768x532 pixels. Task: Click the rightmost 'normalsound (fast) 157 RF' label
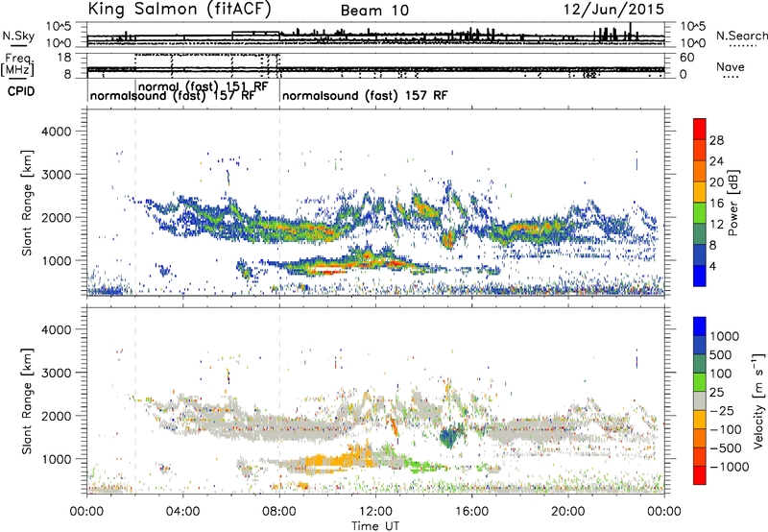[x=365, y=95]
